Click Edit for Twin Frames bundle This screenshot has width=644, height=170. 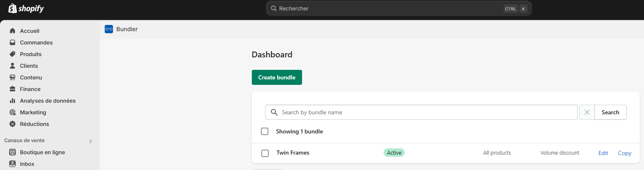pos(603,153)
